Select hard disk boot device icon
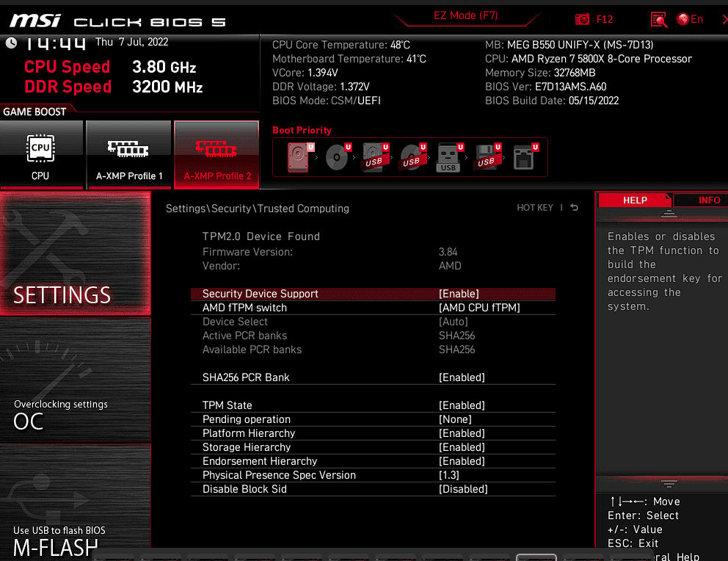The width and height of the screenshot is (728, 561). (x=298, y=157)
